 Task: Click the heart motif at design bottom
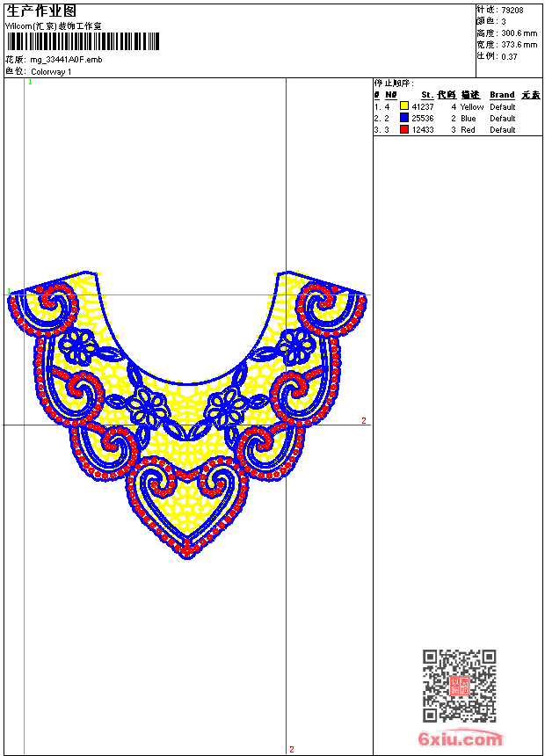click(x=187, y=506)
